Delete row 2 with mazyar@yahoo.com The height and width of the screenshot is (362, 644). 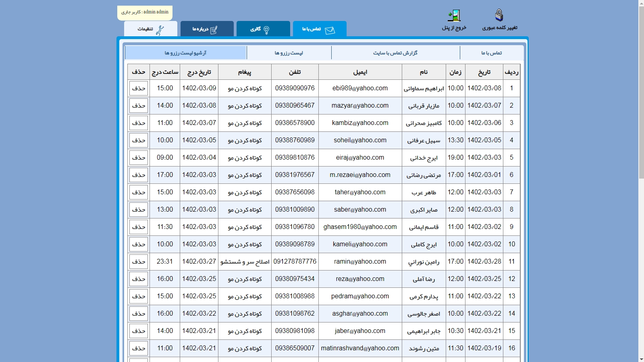(x=139, y=106)
